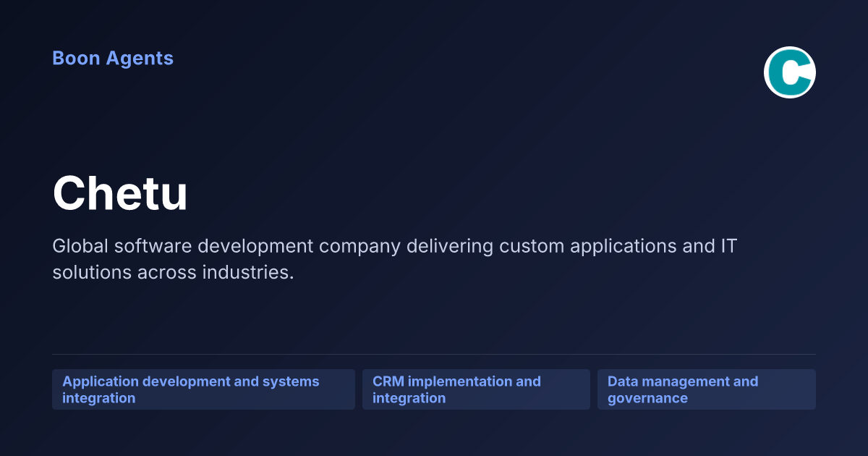Select Application development and systems integration tag

tap(203, 389)
